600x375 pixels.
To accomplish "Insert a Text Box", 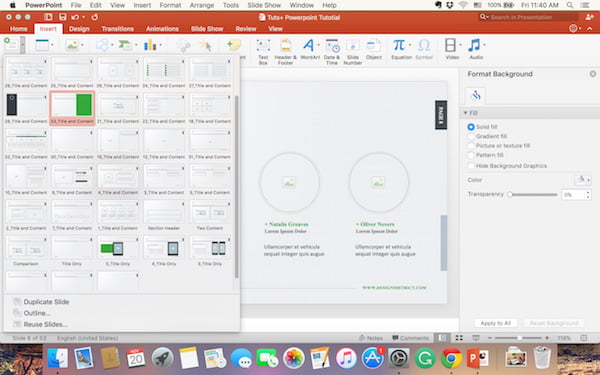I will [263, 51].
